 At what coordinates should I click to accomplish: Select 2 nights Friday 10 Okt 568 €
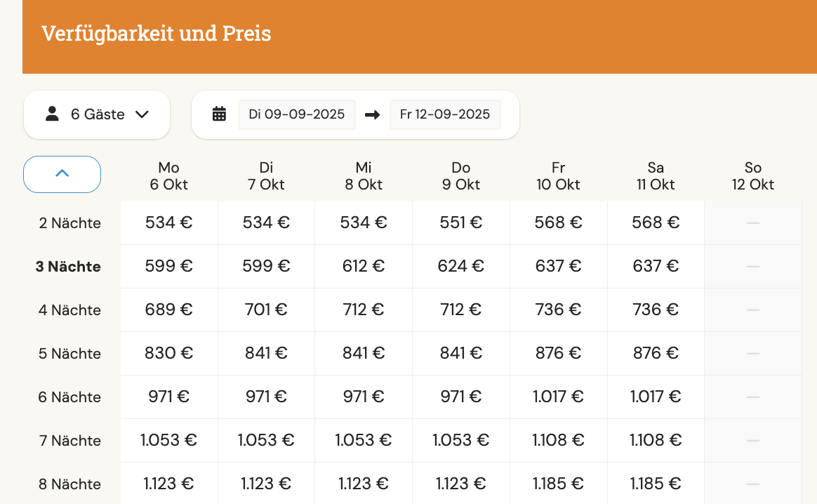[558, 223]
